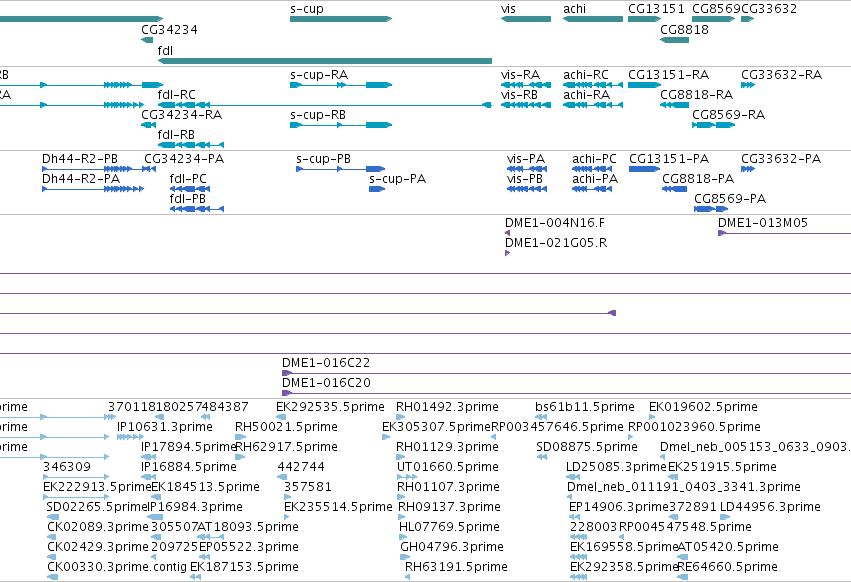This screenshot has width=851, height=582.
Task: Click the vis-RB transcript
Action: [x=525, y=105]
